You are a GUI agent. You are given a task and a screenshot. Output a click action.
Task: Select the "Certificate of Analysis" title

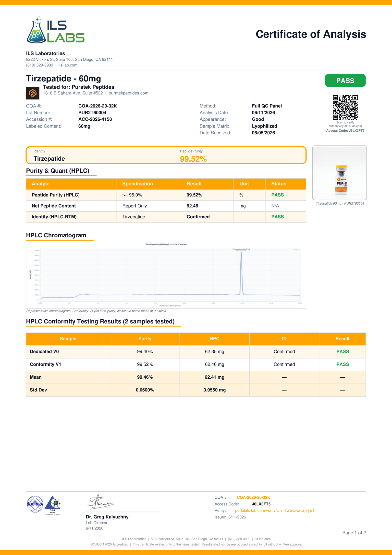311,34
